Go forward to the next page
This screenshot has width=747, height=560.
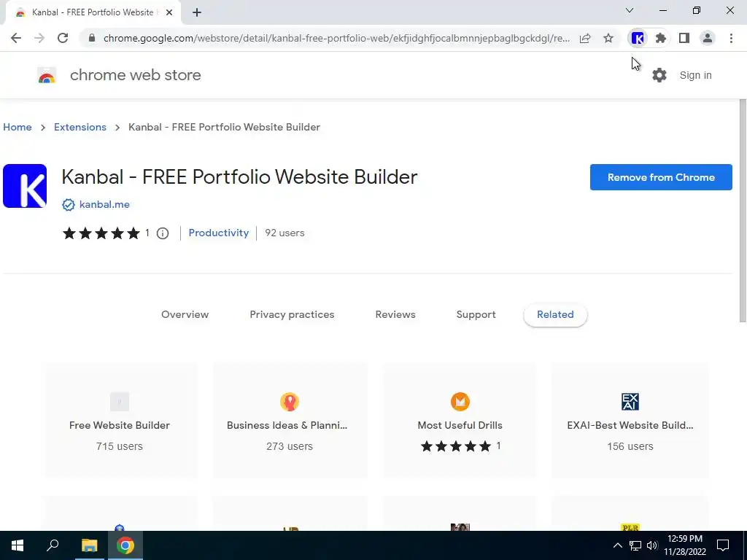39,38
